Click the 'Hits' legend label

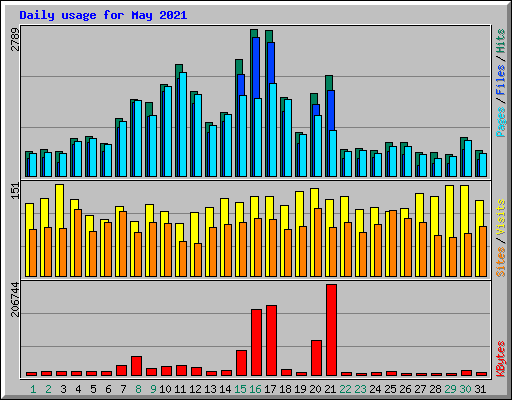(501, 41)
